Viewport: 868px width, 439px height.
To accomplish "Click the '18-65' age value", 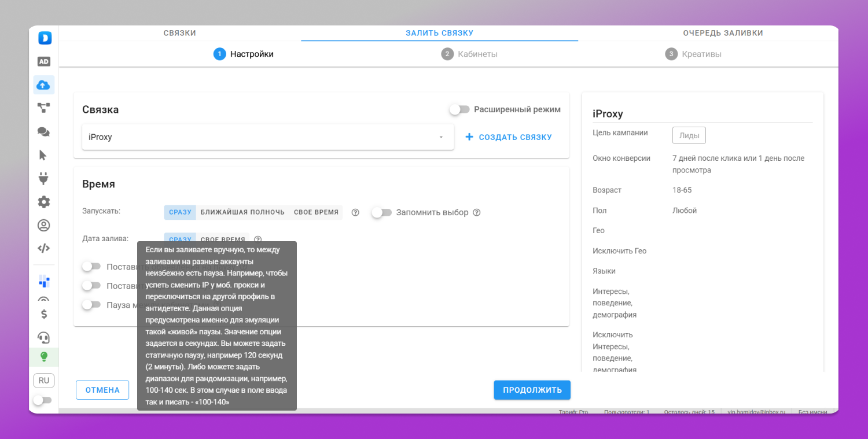I will pos(682,190).
